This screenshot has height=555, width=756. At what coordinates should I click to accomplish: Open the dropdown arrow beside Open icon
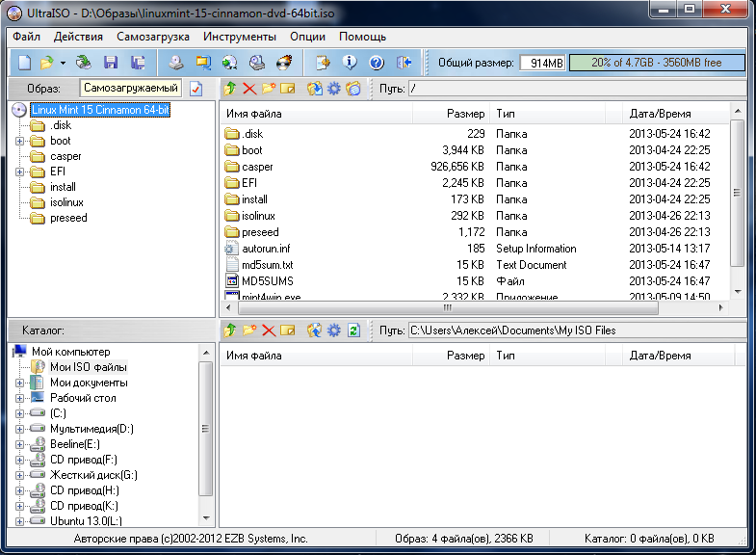(63, 63)
